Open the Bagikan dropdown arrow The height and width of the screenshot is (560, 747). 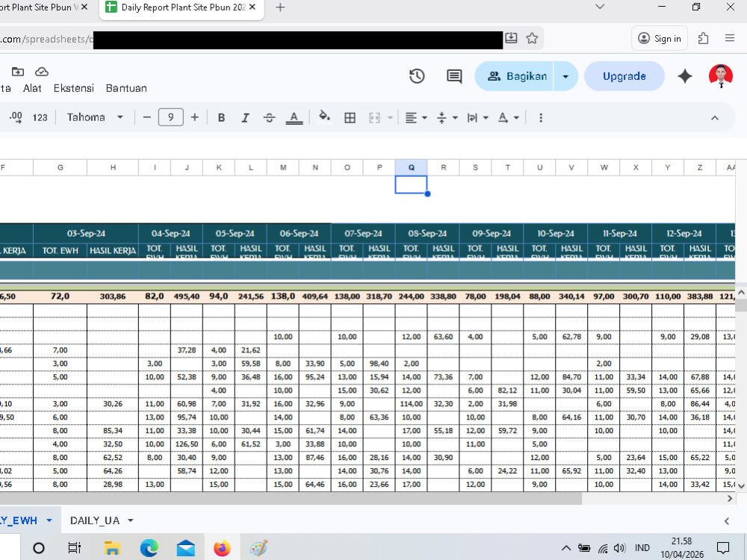tap(565, 76)
